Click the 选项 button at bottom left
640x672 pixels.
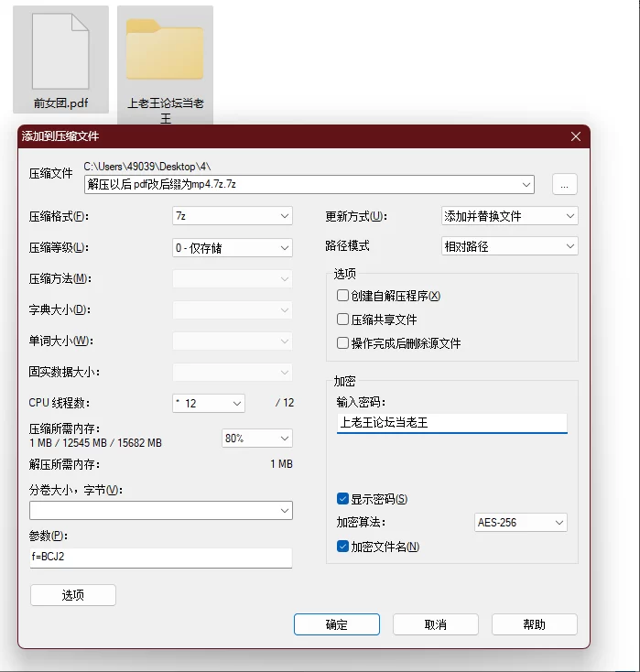73,595
